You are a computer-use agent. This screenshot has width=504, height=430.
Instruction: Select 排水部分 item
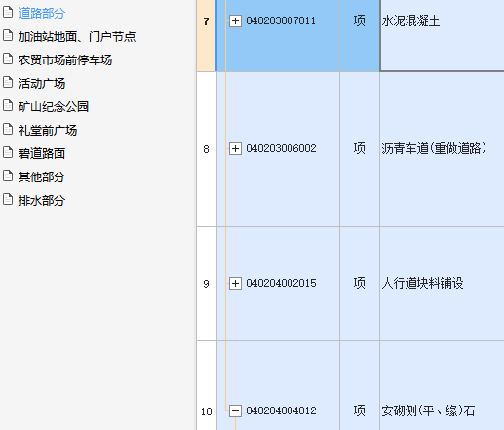[42, 200]
